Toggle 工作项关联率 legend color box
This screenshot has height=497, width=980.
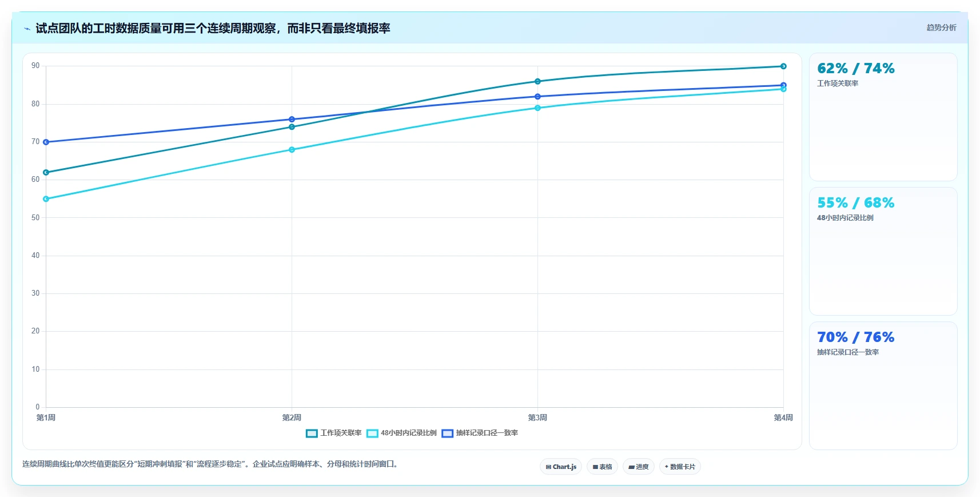(312, 434)
